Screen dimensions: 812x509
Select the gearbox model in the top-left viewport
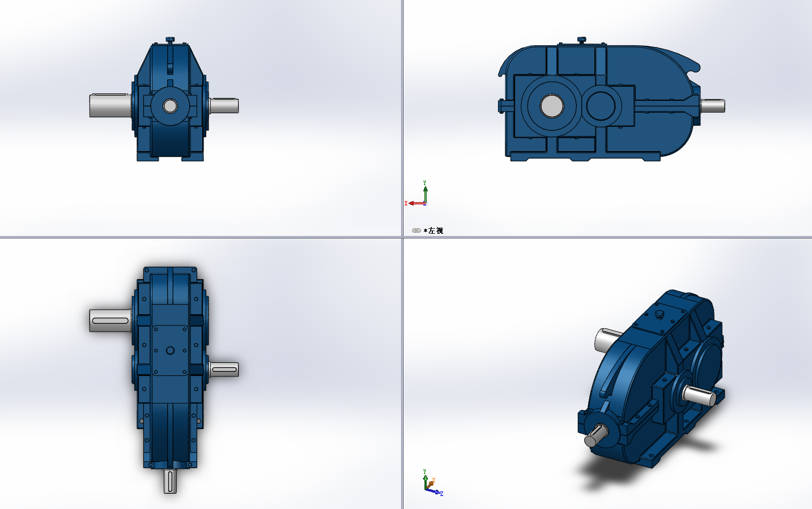[164, 100]
